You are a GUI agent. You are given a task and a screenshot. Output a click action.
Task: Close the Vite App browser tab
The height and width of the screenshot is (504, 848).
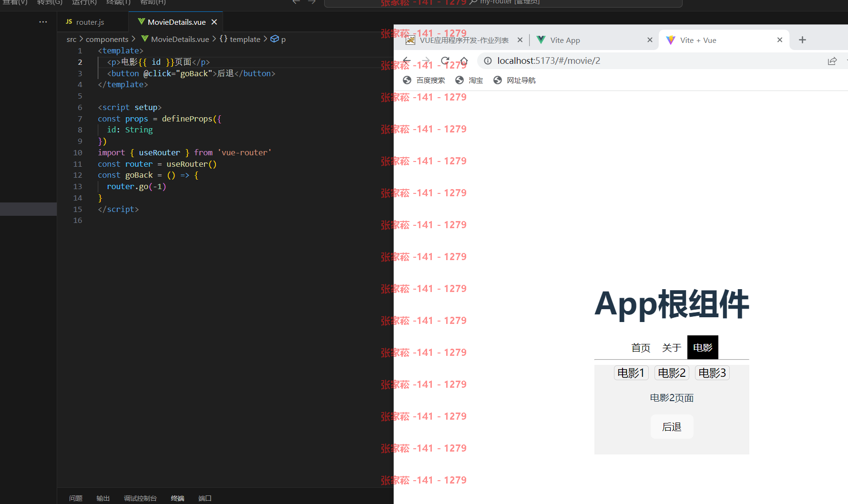click(650, 40)
